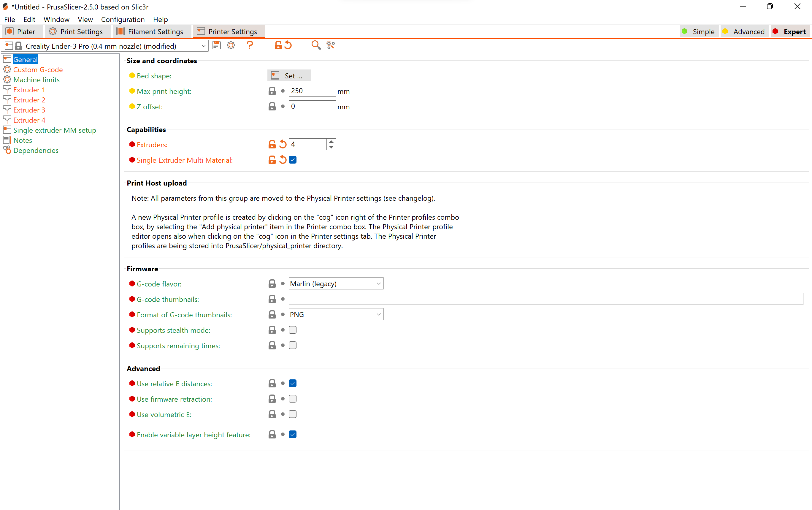812x510 pixels.
Task: Click the Extruders stepper increment button
Action: pos(332,142)
